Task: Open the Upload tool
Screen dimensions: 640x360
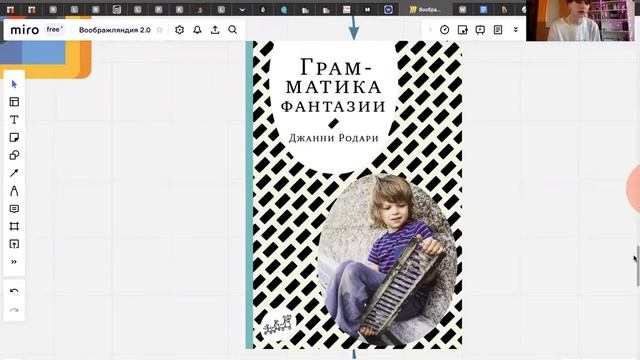Action: click(x=14, y=244)
